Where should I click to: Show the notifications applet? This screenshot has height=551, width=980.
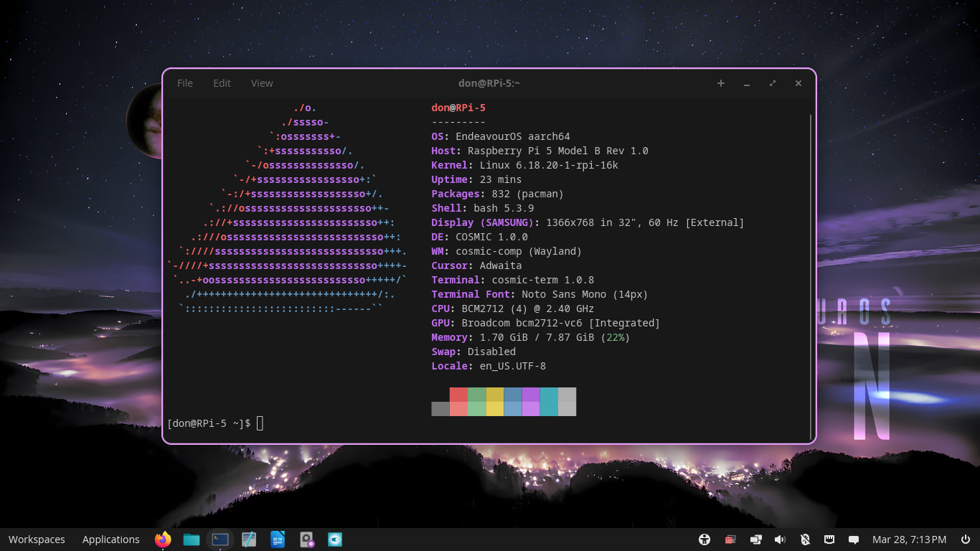pyautogui.click(x=854, y=540)
